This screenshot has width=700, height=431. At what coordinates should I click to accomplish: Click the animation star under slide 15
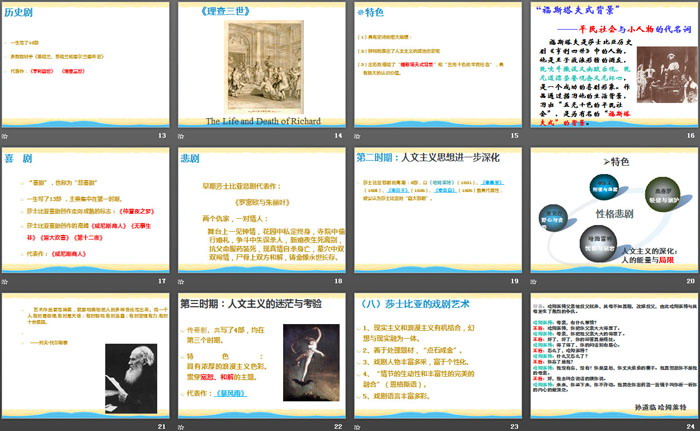pyautogui.click(x=357, y=136)
